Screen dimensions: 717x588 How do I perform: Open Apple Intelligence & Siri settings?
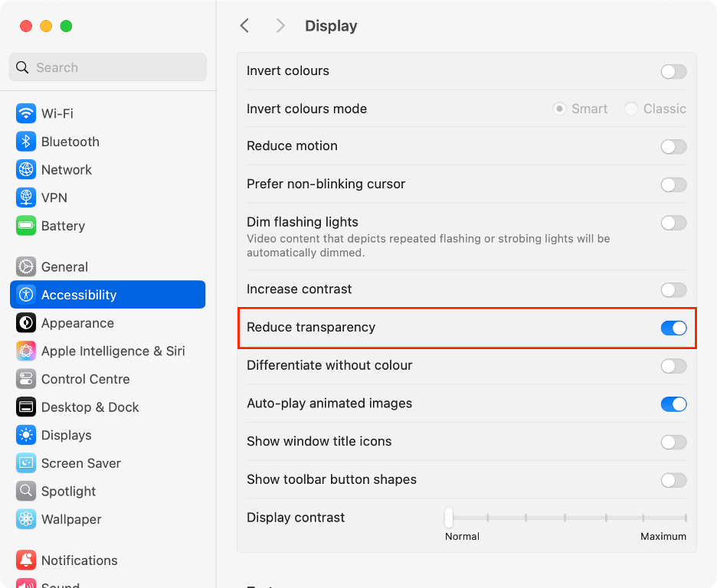[x=103, y=351]
